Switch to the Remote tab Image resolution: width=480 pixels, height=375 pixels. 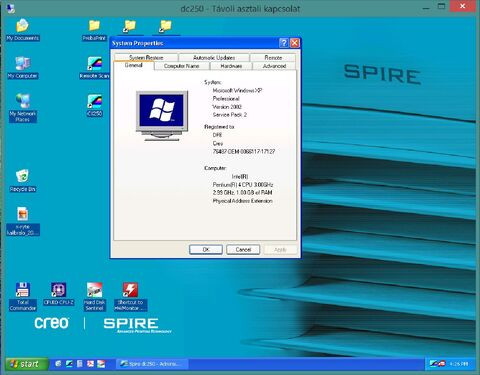(273, 57)
